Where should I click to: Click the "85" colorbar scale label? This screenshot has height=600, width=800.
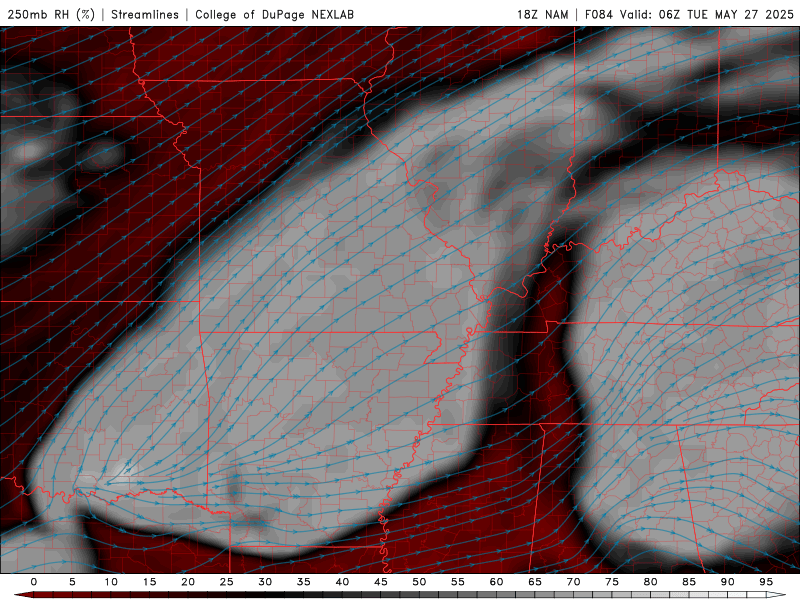(689, 582)
